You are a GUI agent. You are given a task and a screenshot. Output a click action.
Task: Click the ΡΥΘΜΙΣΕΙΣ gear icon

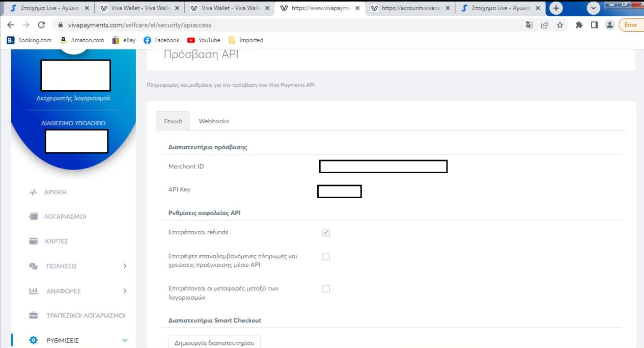[x=34, y=340]
